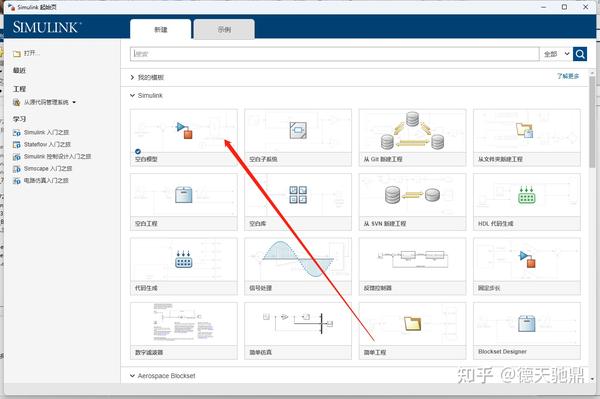Screen dimensions: 600x399
Task: Select the 简单仿真 simple simulation template
Action: click(298, 331)
